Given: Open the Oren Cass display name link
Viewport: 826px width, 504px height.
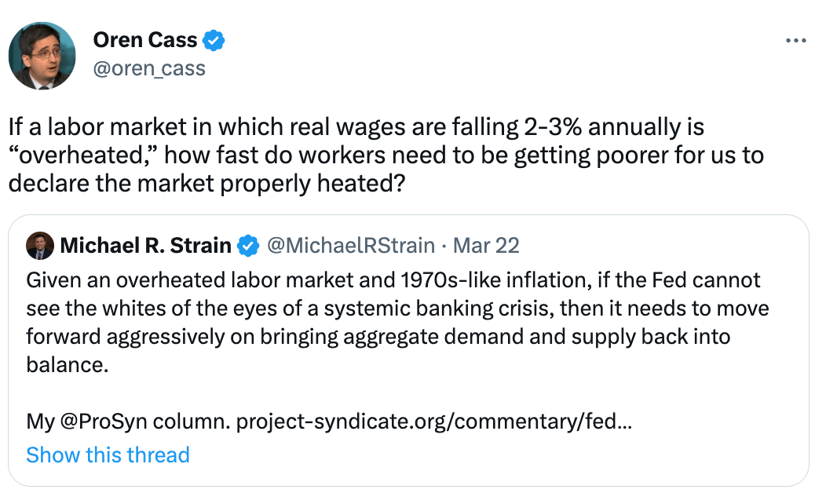Looking at the screenshot, I should (x=144, y=40).
